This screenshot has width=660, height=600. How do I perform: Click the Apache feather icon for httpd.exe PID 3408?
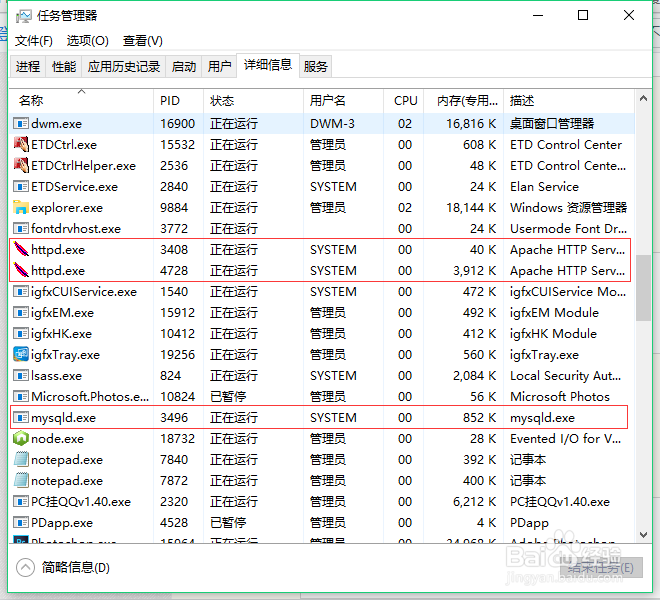(21, 249)
